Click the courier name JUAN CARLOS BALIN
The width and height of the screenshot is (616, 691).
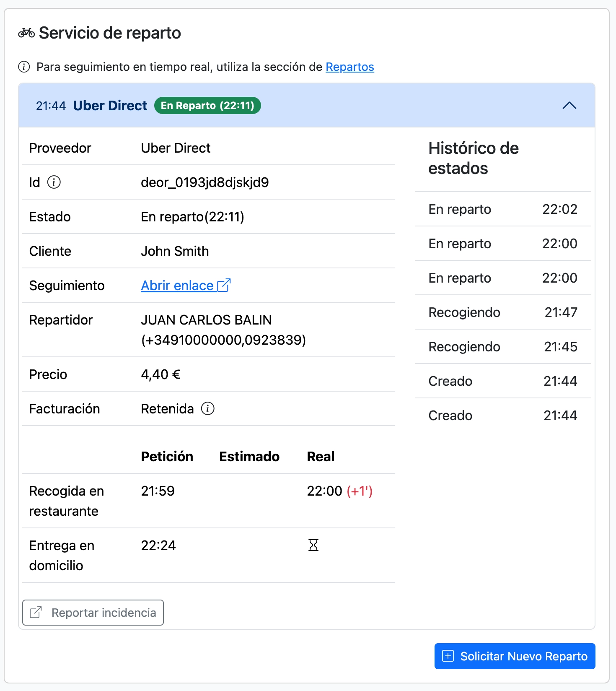click(206, 320)
